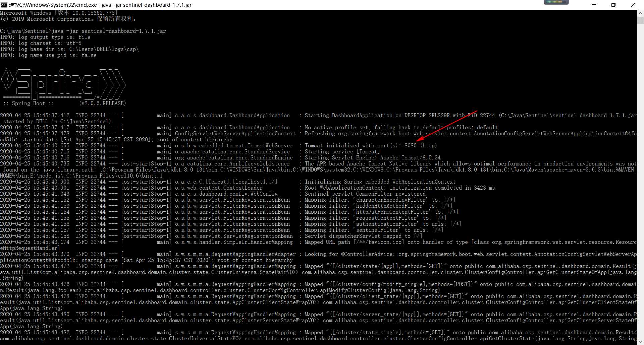Image resolution: width=644 pixels, height=345 pixels.
Task: Click 'INFO: log charset is: utf-8'
Action: pos(41,43)
